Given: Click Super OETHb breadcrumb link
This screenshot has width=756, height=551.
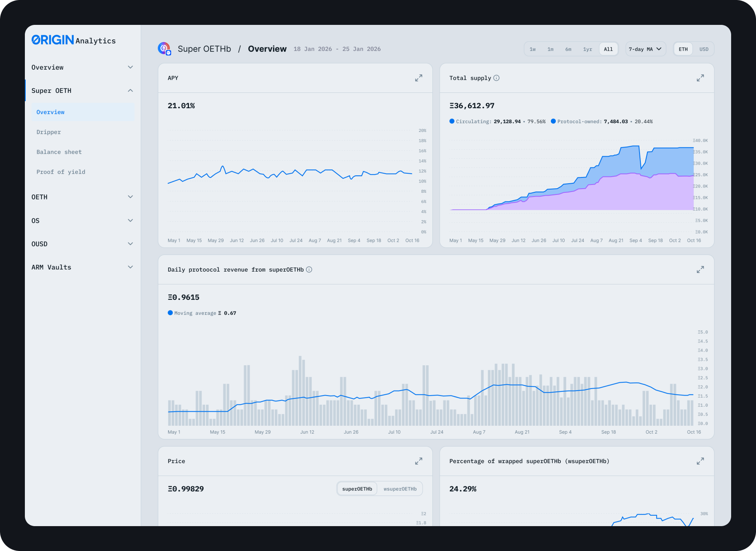Looking at the screenshot, I should click(204, 49).
